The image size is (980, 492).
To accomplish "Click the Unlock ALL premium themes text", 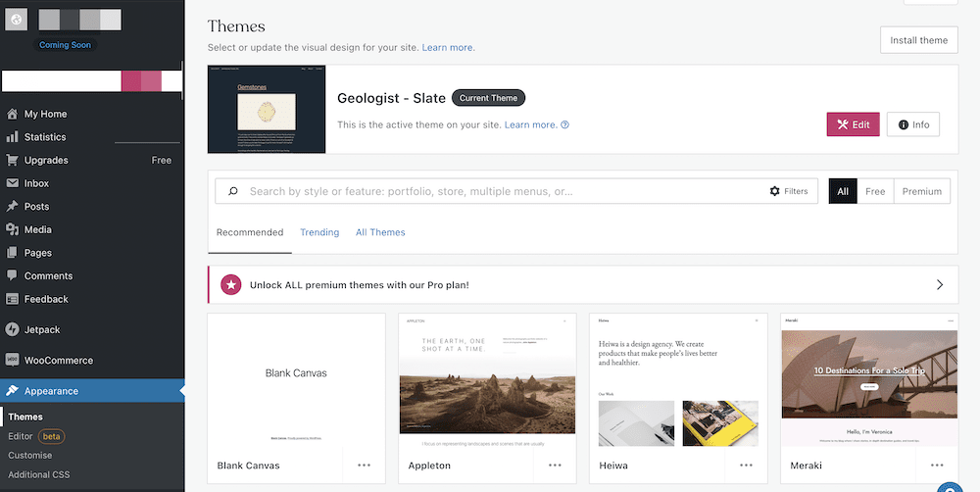I will (x=360, y=285).
